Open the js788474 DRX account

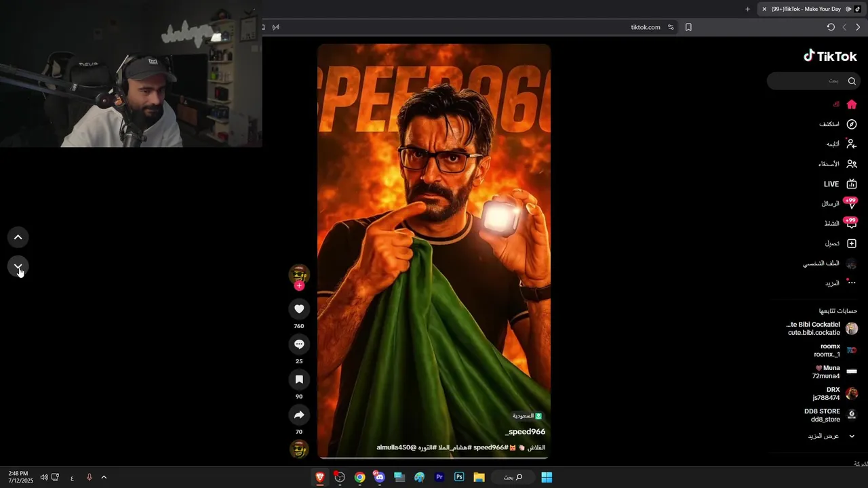coord(835,394)
